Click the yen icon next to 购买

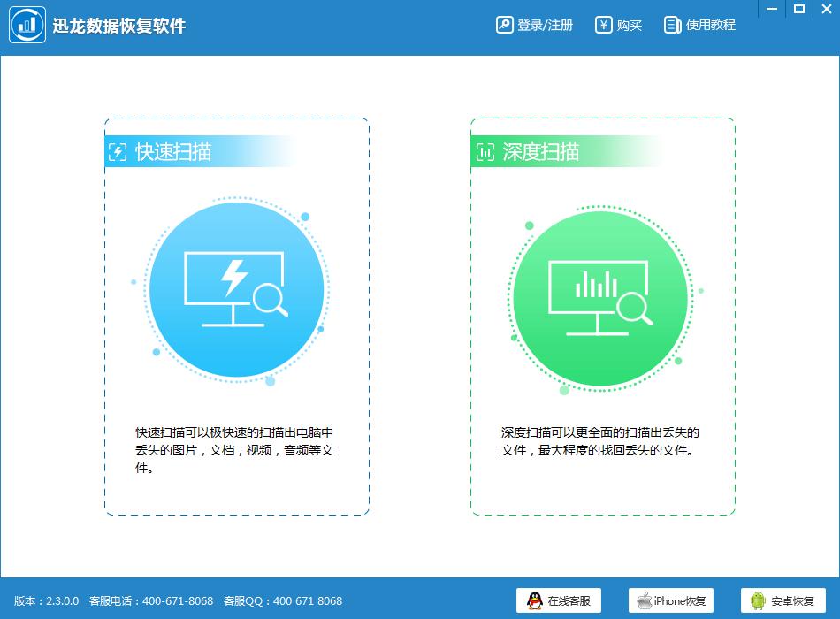pos(603,25)
